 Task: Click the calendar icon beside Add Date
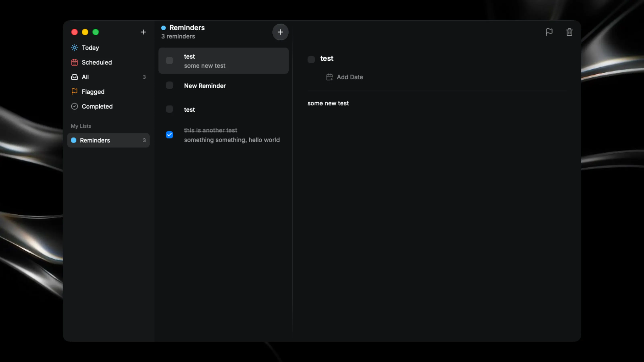(x=329, y=77)
